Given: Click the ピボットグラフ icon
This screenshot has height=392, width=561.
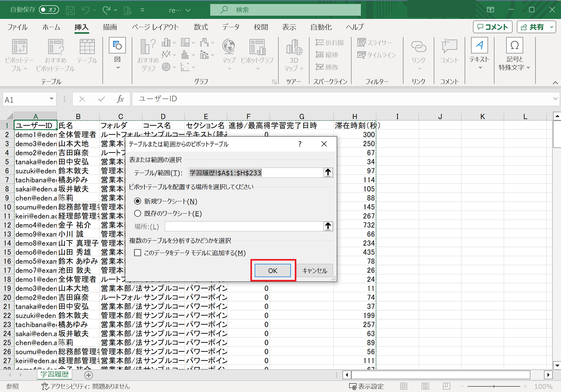Looking at the screenshot, I should click(x=257, y=55).
